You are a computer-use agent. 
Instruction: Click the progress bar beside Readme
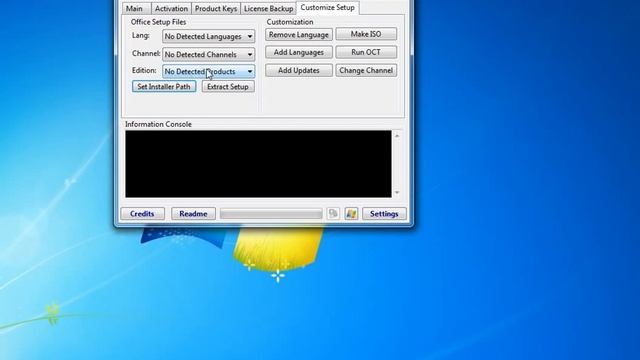(x=271, y=213)
